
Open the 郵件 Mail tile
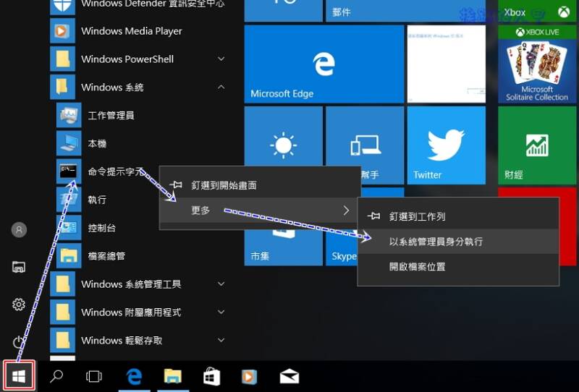(x=405, y=11)
